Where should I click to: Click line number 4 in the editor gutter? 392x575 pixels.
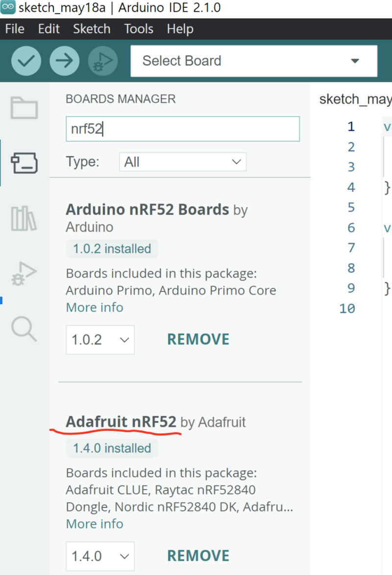click(x=351, y=188)
